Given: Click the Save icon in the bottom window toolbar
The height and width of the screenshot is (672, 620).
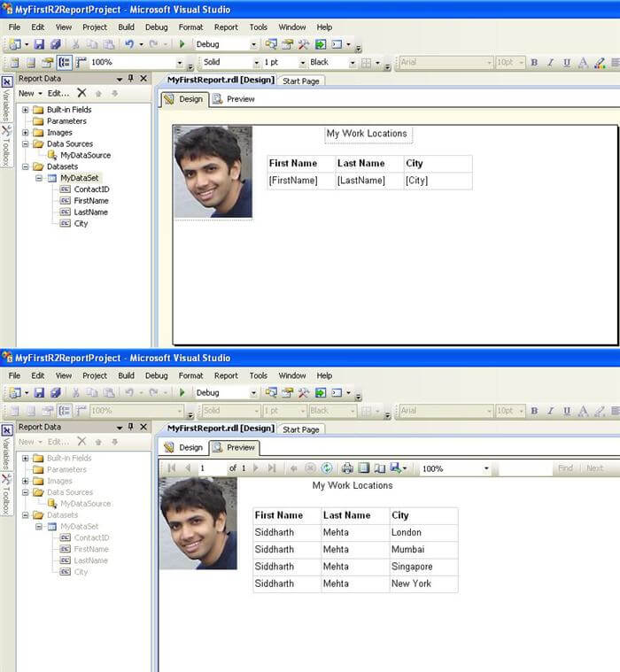Looking at the screenshot, I should (x=40, y=392).
